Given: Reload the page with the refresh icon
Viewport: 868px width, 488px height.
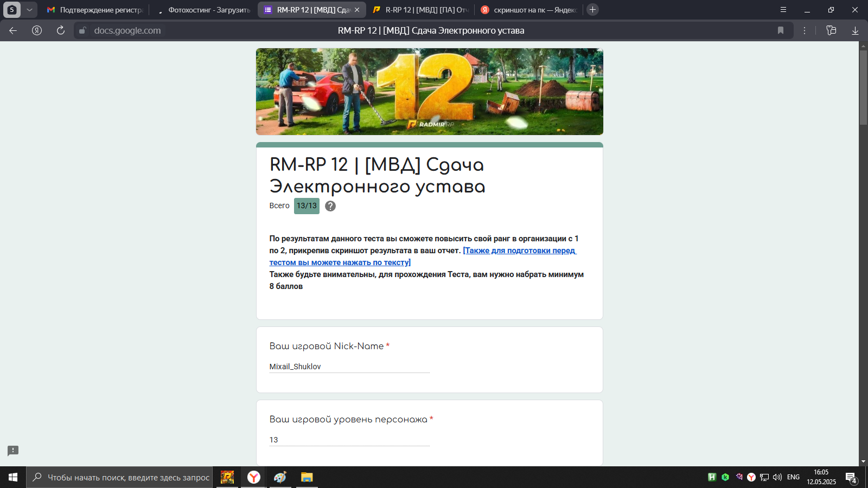Looking at the screenshot, I should [61, 30].
